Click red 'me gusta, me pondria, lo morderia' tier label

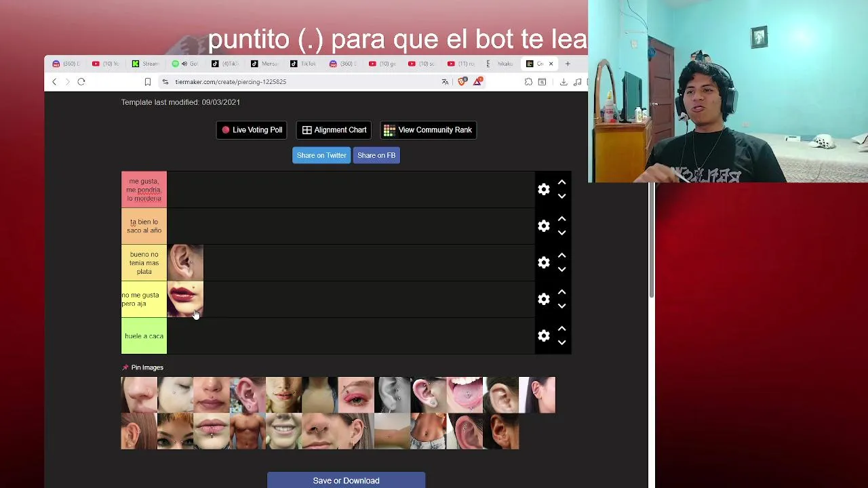pyautogui.click(x=144, y=190)
